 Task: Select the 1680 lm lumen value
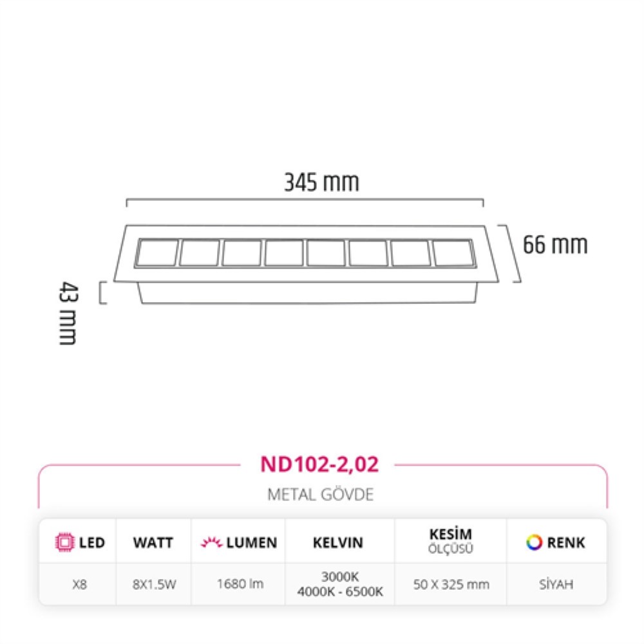point(240,583)
